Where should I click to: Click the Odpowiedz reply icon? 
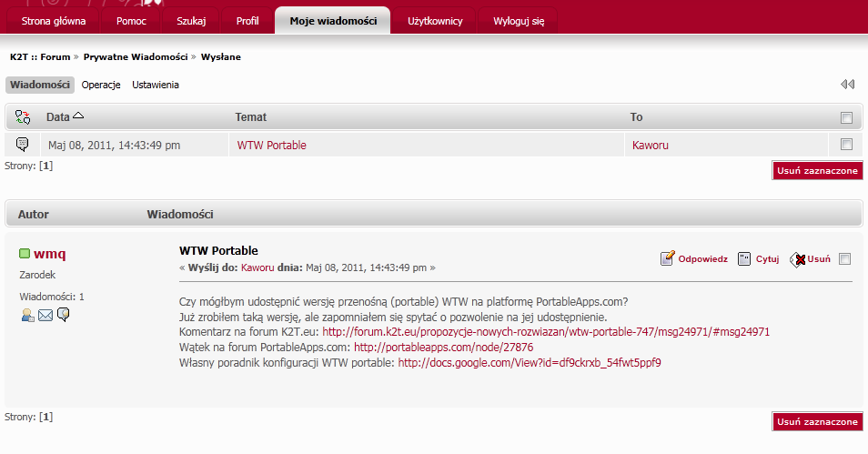coord(667,258)
